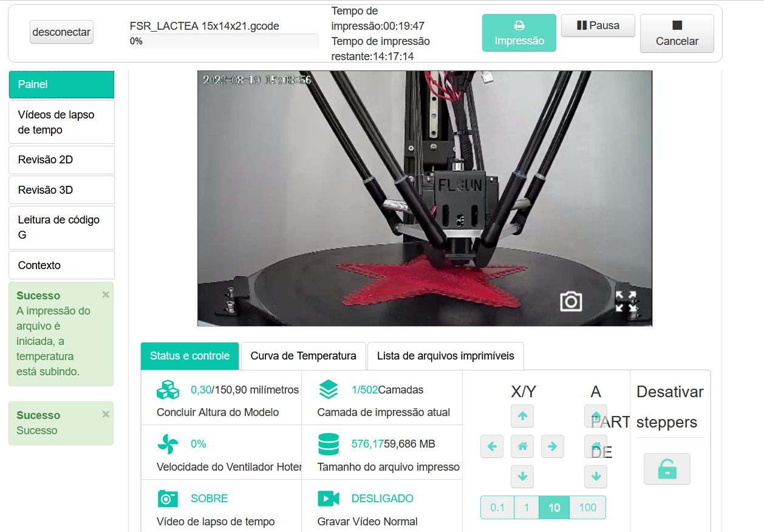This screenshot has height=532, width=764.
Task: Click the unlock steppers padlock icon
Action: click(667, 469)
